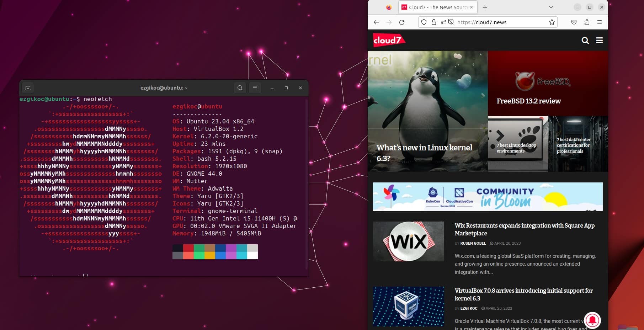Open the Firefox application menu

(600, 22)
